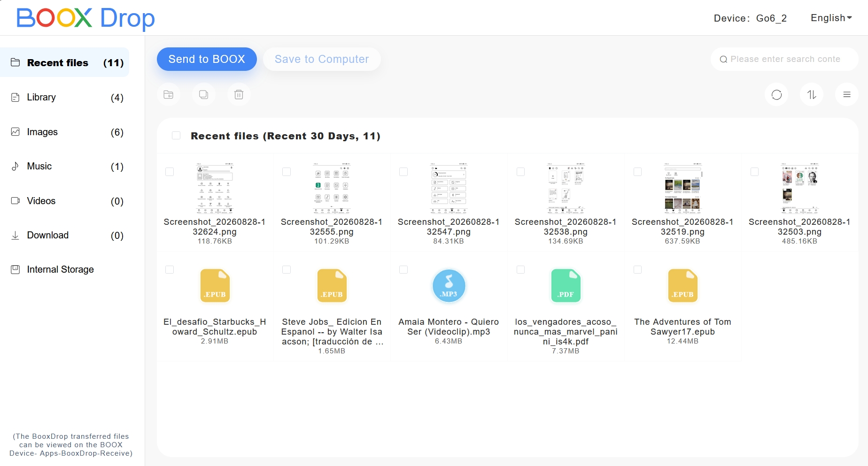Check Screenshot 32503.png checkbox
This screenshot has width=868, height=466.
tap(754, 172)
